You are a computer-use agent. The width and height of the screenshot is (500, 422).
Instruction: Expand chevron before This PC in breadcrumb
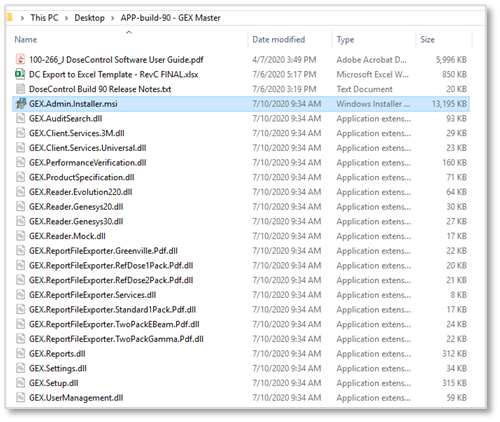pos(22,18)
